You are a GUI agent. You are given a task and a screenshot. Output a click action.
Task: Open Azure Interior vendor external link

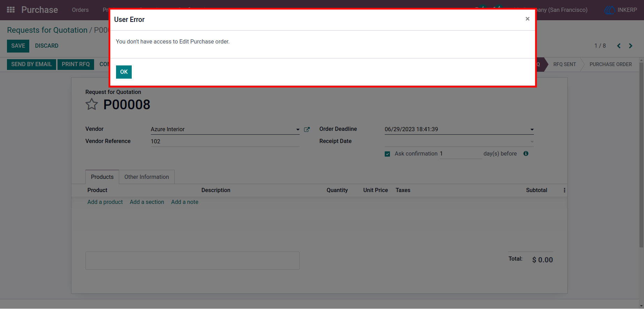[307, 129]
